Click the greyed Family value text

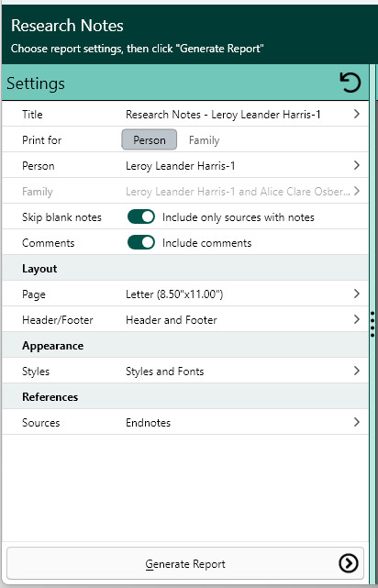pyautogui.click(x=238, y=192)
